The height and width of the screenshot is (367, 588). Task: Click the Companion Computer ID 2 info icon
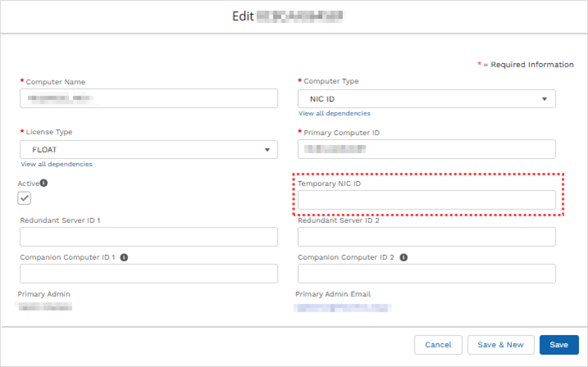(404, 257)
